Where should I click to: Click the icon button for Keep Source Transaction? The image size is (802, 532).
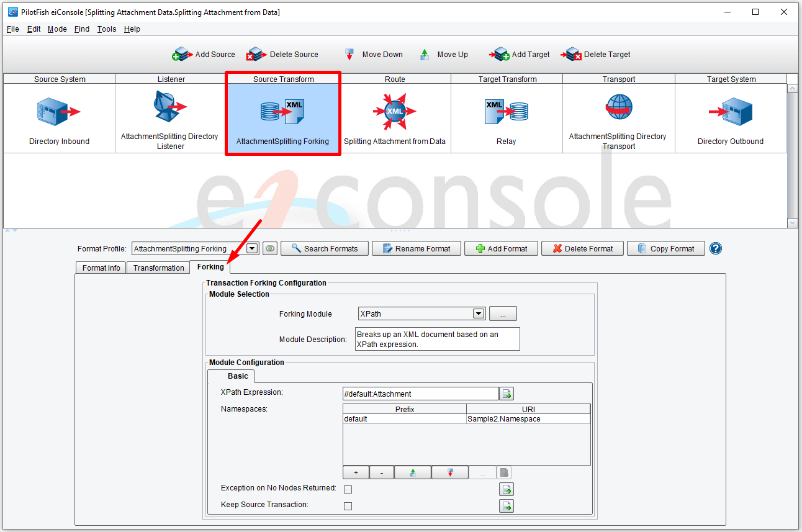point(507,506)
